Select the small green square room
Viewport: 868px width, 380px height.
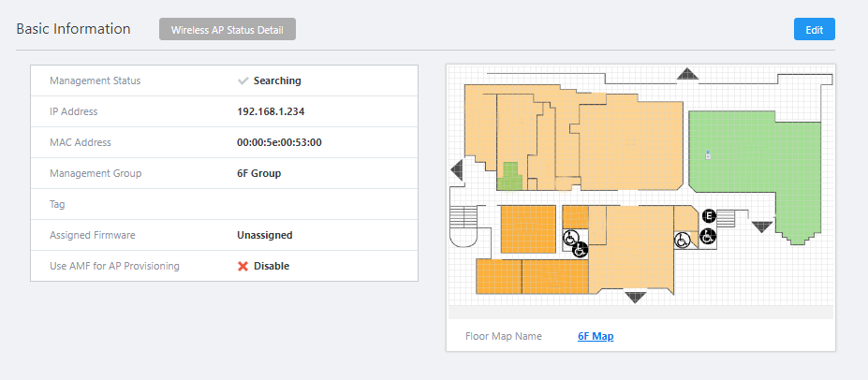tap(508, 176)
